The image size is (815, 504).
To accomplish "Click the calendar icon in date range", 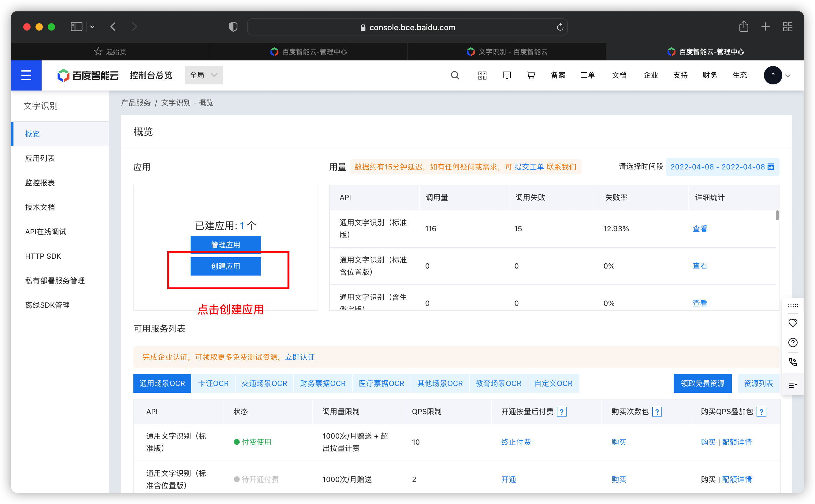I will pos(771,167).
